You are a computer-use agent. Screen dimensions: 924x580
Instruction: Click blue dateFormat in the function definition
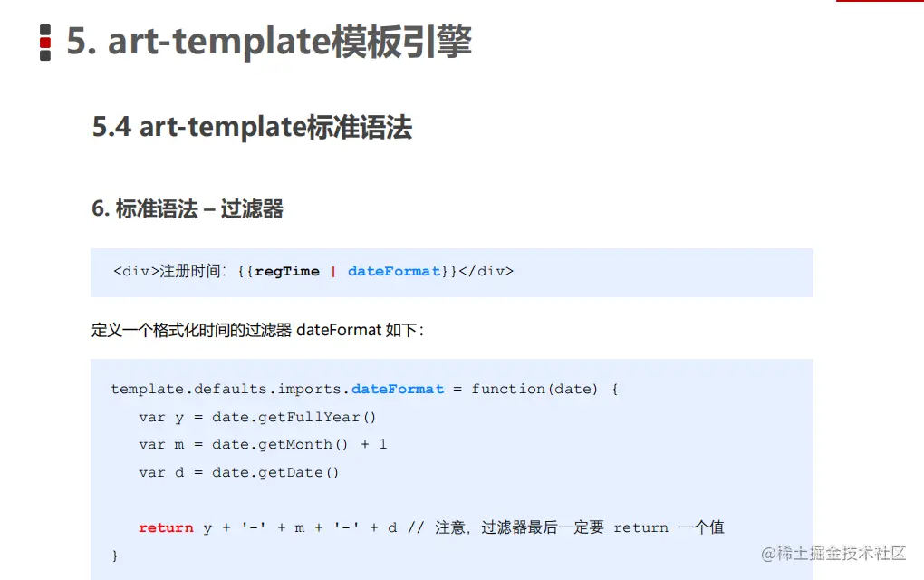tap(398, 389)
